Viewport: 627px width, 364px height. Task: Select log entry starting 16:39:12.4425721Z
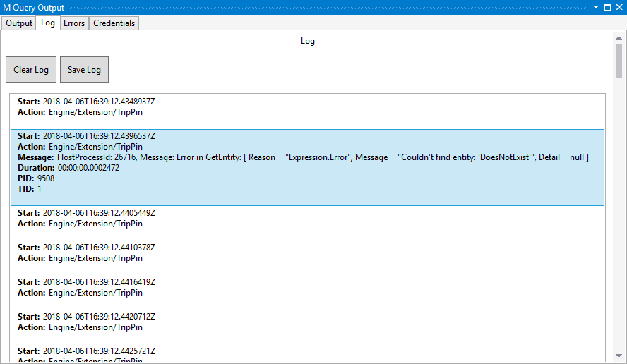coord(307,354)
